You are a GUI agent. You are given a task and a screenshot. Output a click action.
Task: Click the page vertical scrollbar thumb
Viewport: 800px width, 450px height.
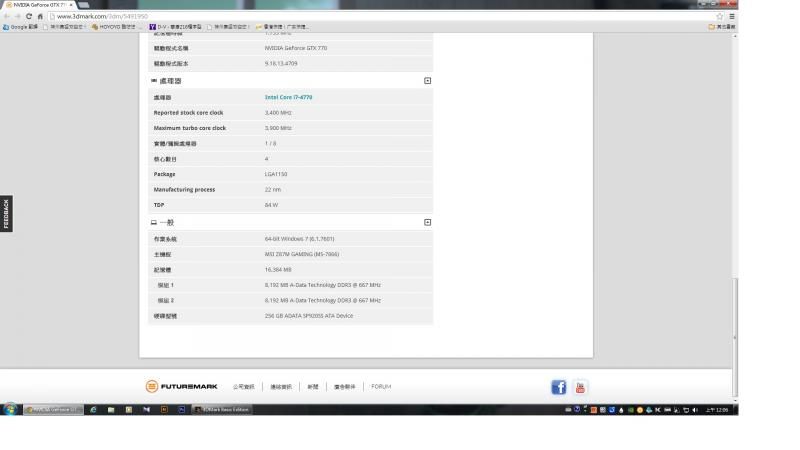tap(735, 337)
